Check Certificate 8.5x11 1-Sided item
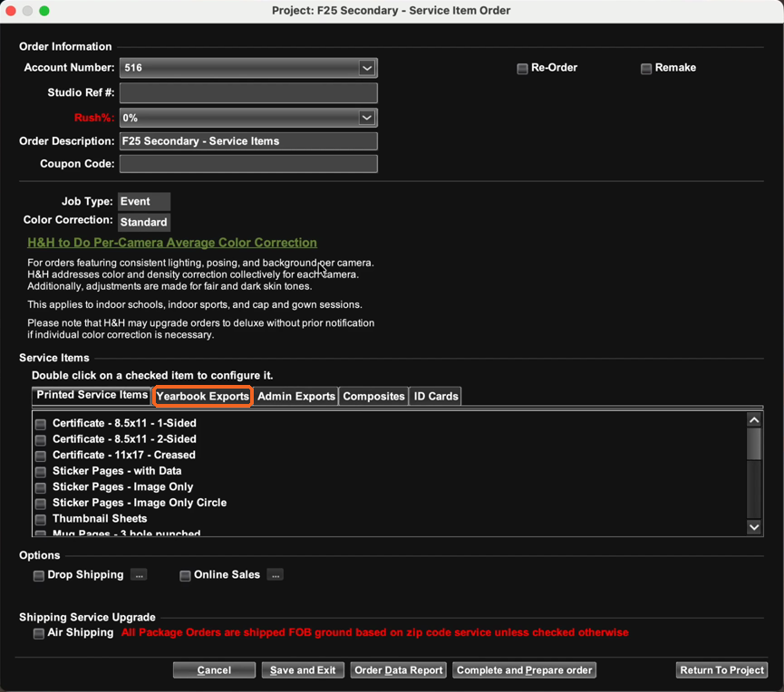The height and width of the screenshot is (692, 784). click(x=41, y=424)
